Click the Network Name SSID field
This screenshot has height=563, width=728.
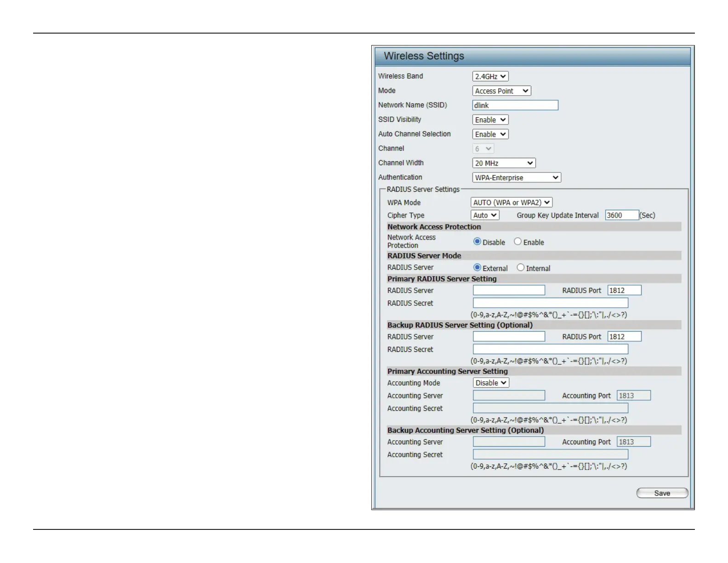point(515,105)
